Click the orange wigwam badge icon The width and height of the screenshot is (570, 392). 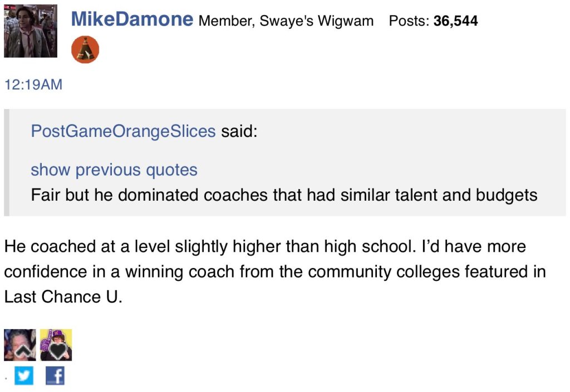click(85, 51)
